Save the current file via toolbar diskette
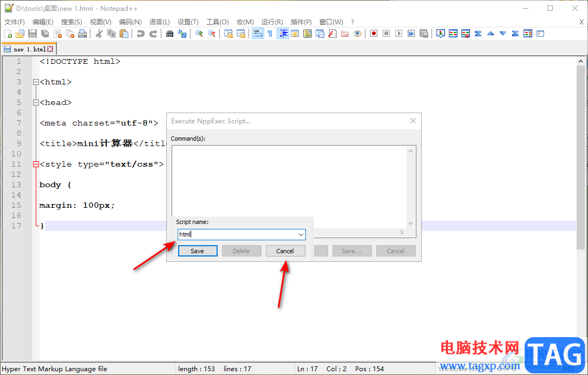 pos(32,34)
